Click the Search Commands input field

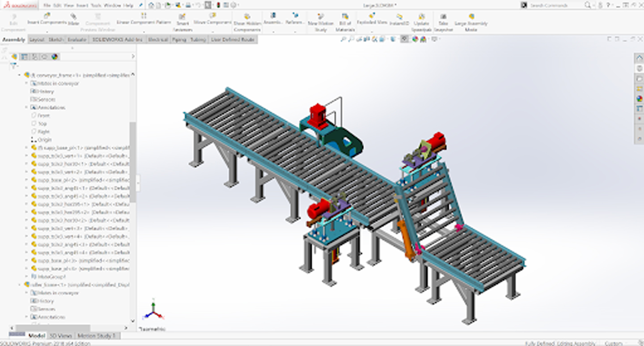coord(555,5)
